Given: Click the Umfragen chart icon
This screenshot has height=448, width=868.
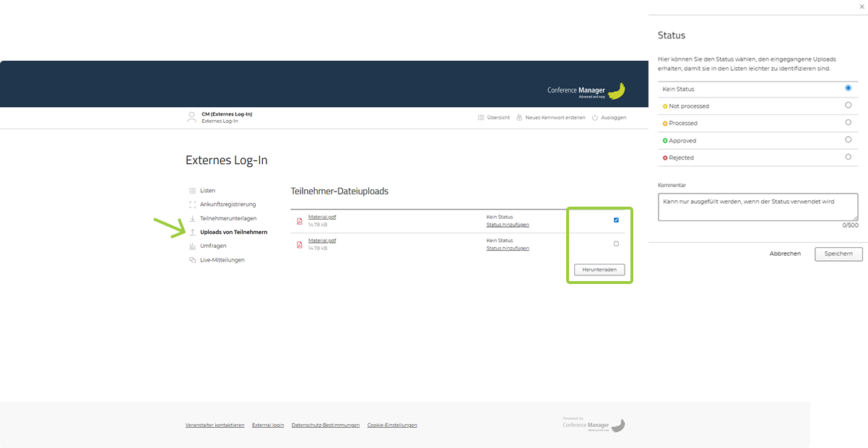Looking at the screenshot, I should tap(192, 246).
